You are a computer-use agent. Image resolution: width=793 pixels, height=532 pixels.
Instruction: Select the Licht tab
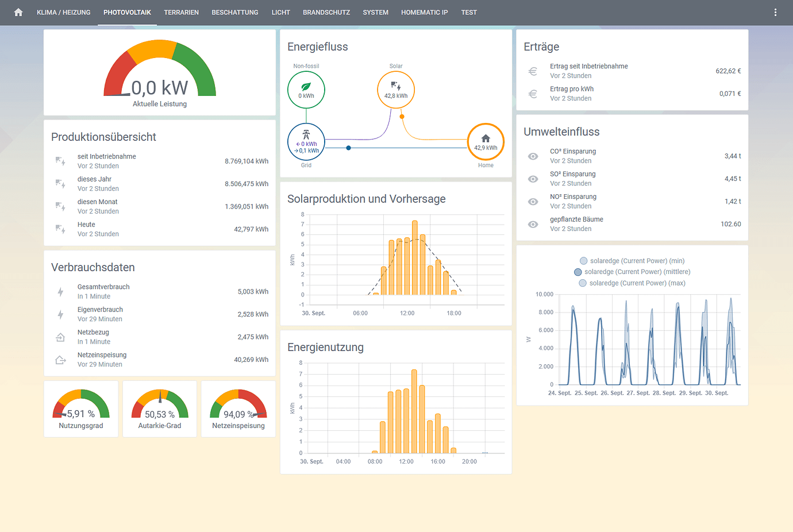(x=281, y=12)
